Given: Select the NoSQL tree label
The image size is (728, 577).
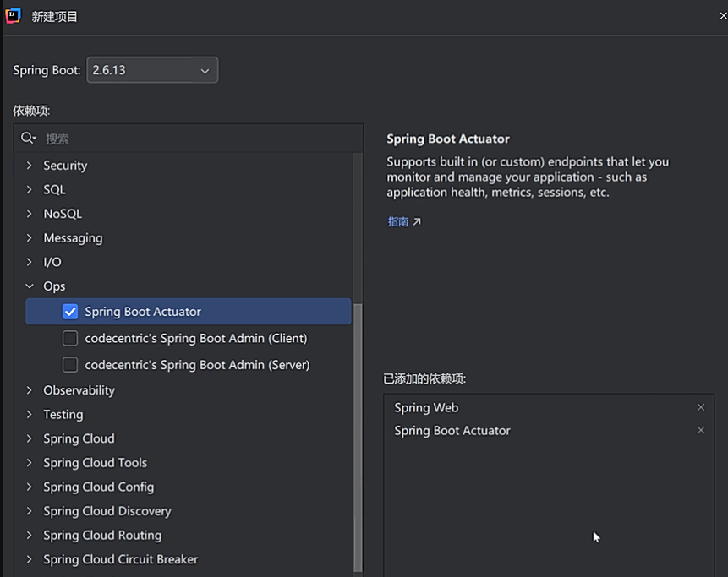Looking at the screenshot, I should 63,214.
